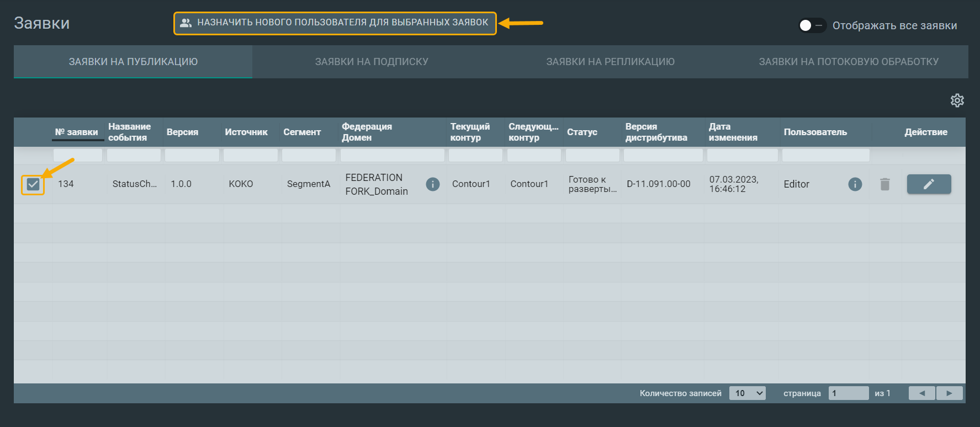Assign new user for selected requests
Screen dimensions: 980x427
pyautogui.click(x=335, y=23)
